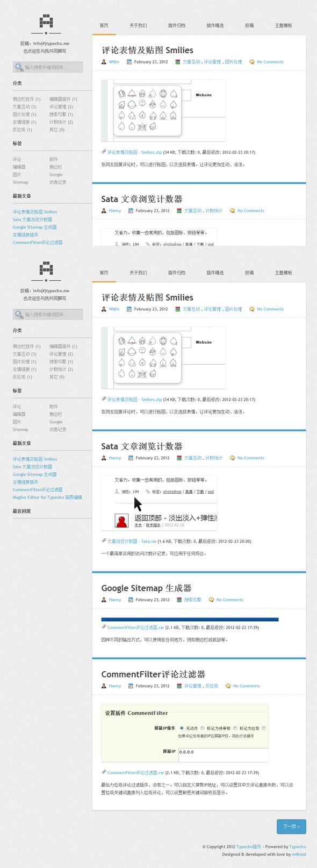317x868 pixels.
Task: Click the comment bubble icon in CommentFilter post meta
Action: [x=228, y=686]
